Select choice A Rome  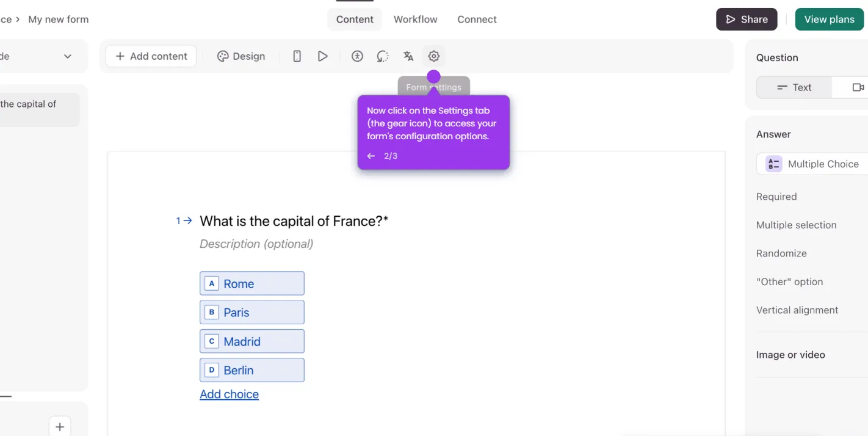[252, 283]
